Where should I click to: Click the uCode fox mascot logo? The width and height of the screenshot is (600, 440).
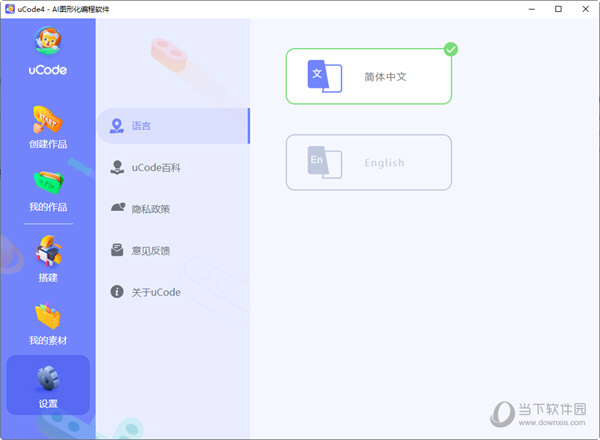(48, 41)
